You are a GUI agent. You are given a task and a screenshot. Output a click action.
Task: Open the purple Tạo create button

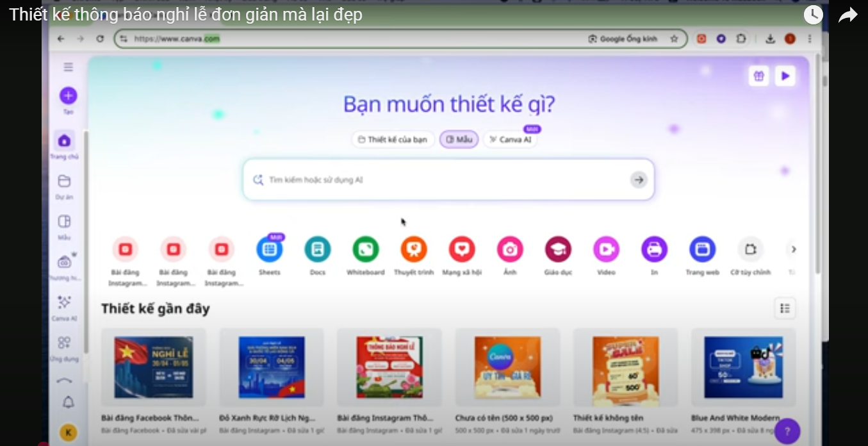pos(68,96)
